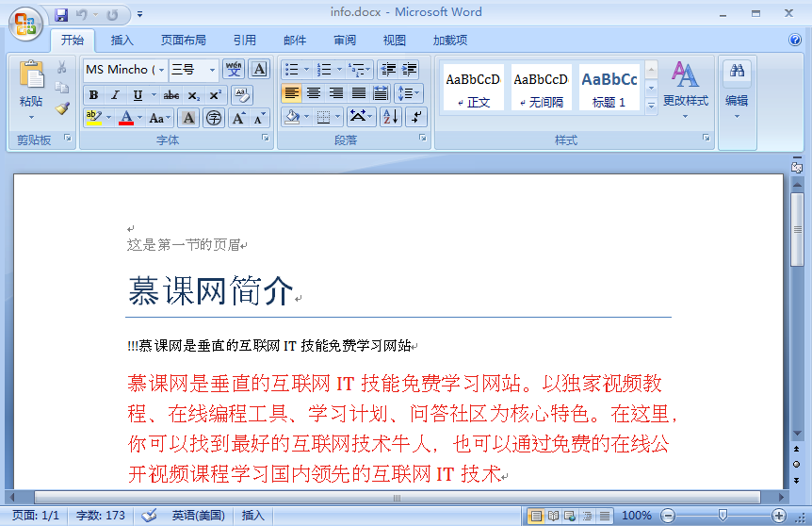Toggle character shading (gray A)

coord(188,118)
